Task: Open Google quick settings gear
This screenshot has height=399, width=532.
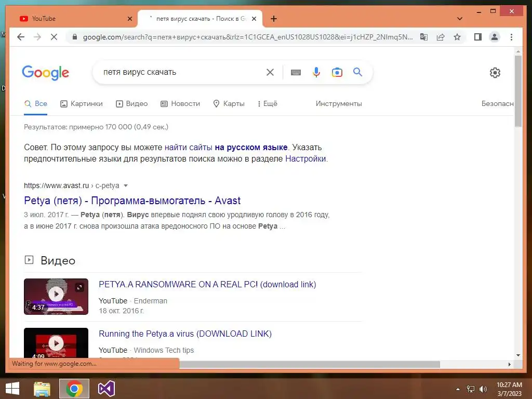Action: coord(495,73)
